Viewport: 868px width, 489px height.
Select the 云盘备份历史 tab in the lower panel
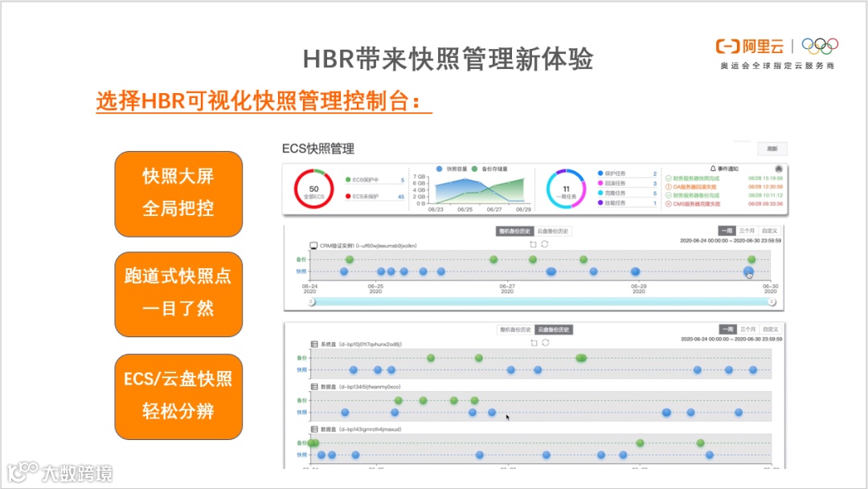click(x=554, y=330)
